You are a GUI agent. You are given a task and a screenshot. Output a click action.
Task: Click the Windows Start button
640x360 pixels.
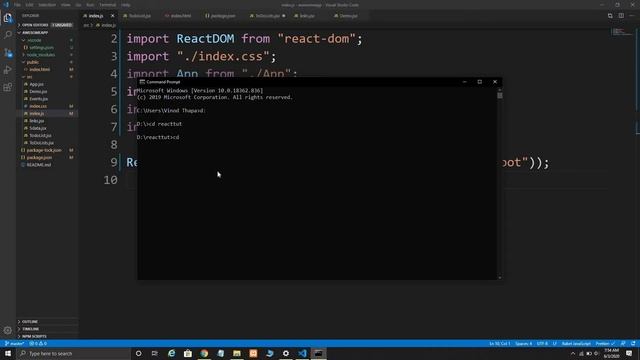coord(8,353)
